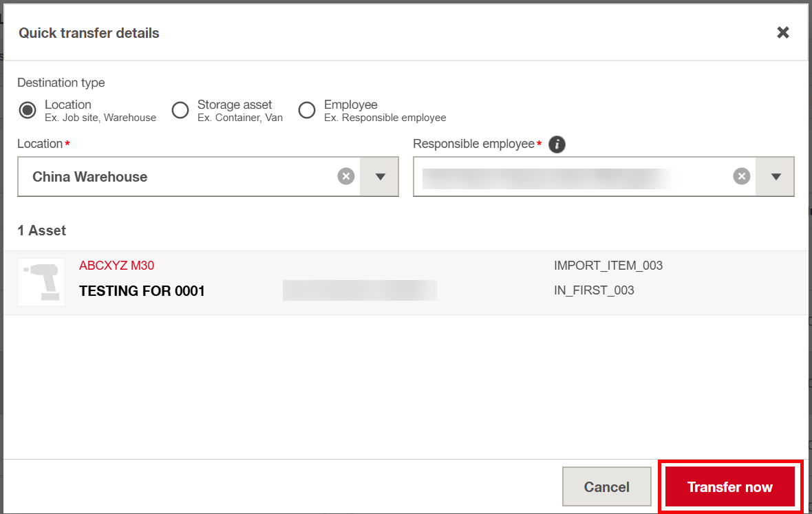Image resolution: width=812 pixels, height=514 pixels.
Task: Click the IN_FIRST_003 identifier text
Action: click(594, 290)
